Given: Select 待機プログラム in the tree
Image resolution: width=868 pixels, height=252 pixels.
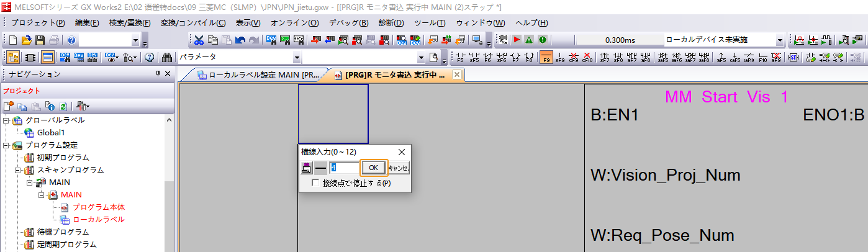Looking at the screenshot, I should [63, 232].
